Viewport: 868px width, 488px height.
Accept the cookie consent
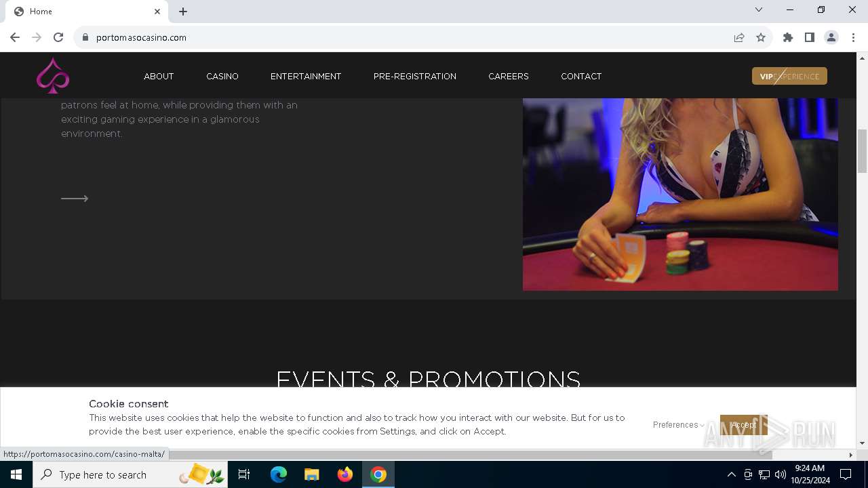click(x=743, y=425)
